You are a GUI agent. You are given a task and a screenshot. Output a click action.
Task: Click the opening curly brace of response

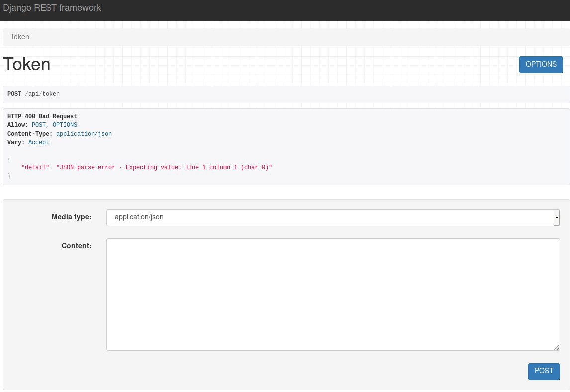[9, 159]
